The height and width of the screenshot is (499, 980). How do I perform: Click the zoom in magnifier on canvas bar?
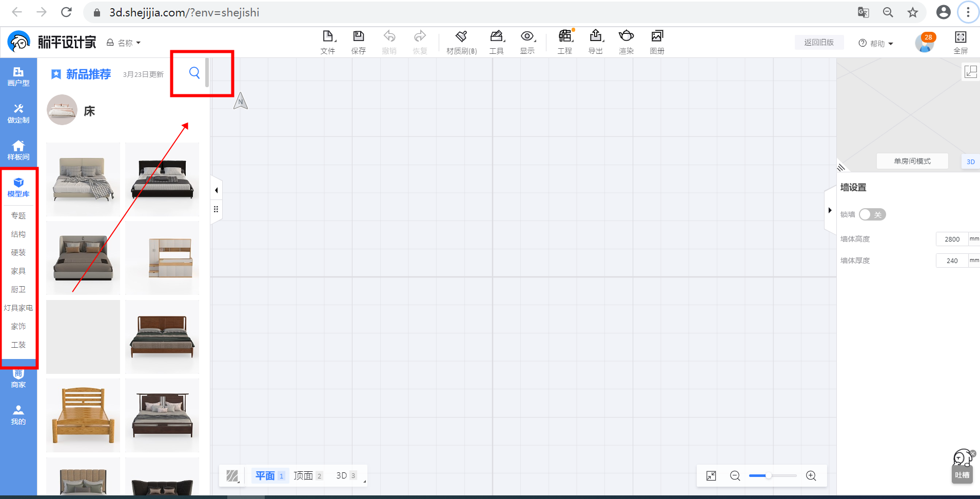point(811,476)
